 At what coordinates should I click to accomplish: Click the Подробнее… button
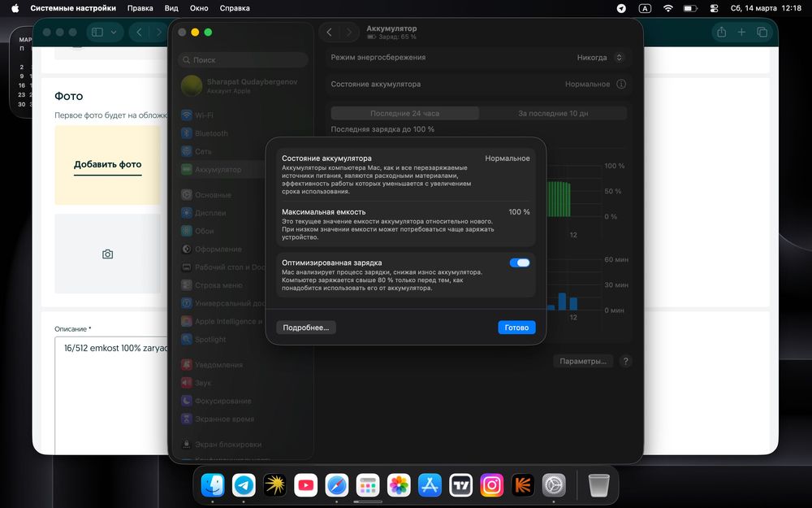306,328
